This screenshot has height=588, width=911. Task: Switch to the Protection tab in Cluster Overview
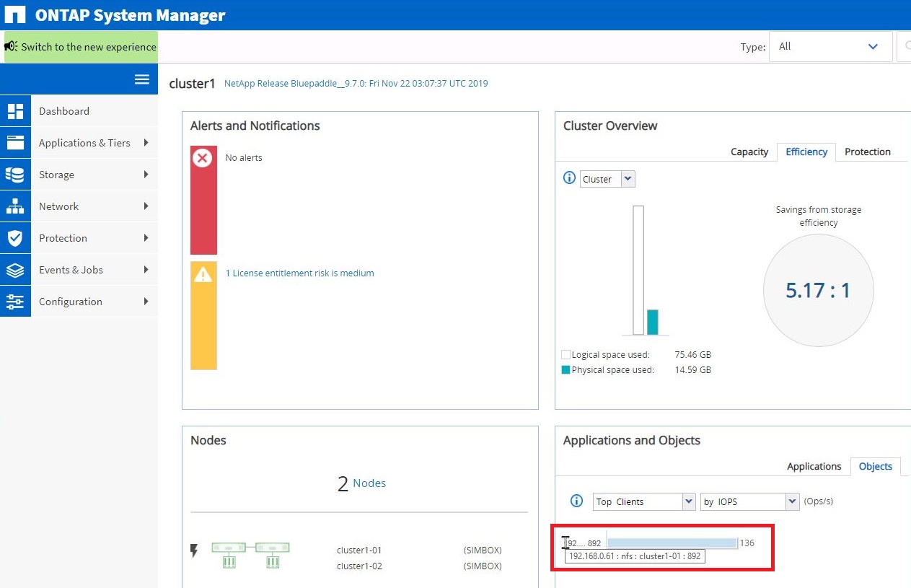point(868,152)
